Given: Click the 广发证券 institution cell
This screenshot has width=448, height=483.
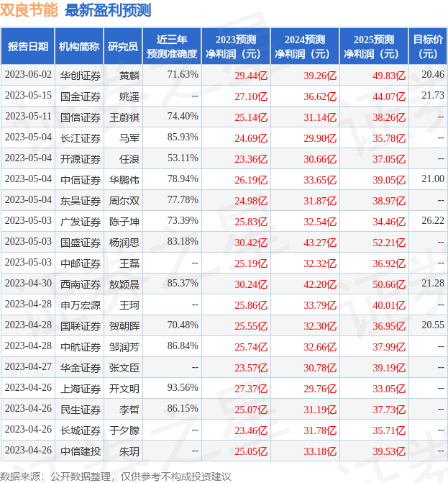Looking at the screenshot, I should tap(81, 222).
